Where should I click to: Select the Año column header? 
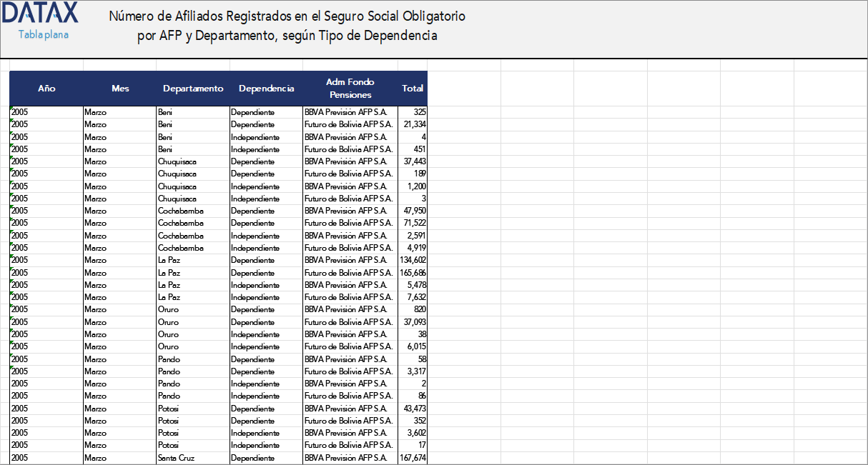point(46,88)
